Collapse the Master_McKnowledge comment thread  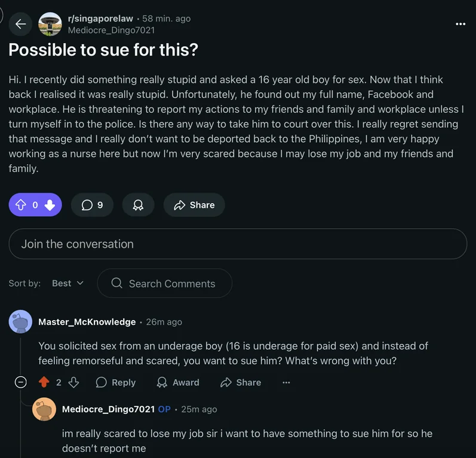pyautogui.click(x=20, y=382)
